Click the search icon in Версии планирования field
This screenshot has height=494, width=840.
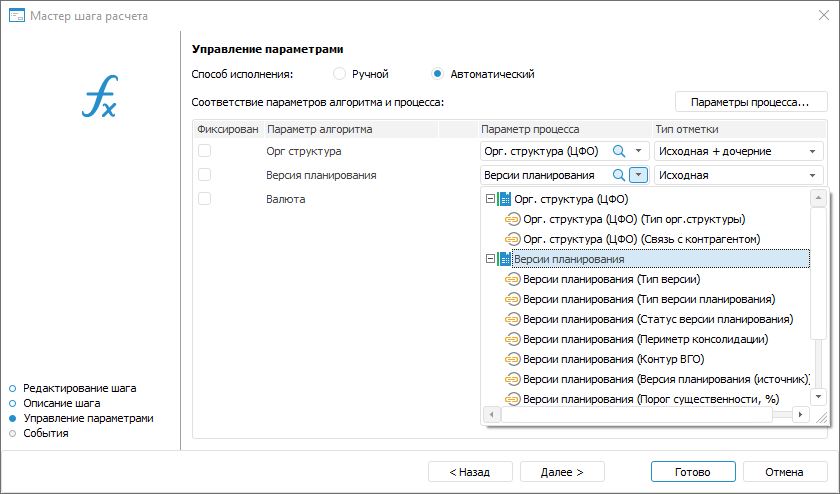[619, 175]
